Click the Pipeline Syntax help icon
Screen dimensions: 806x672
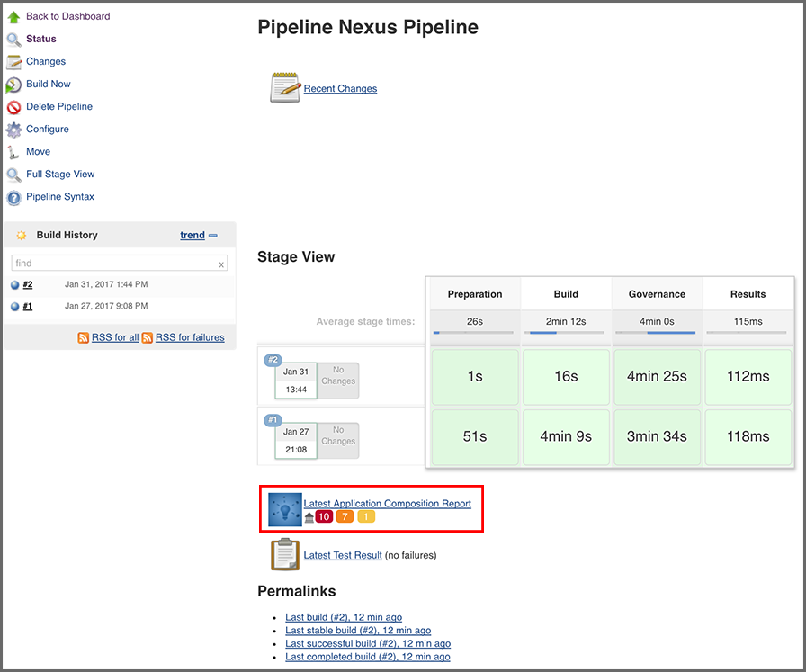[13, 197]
